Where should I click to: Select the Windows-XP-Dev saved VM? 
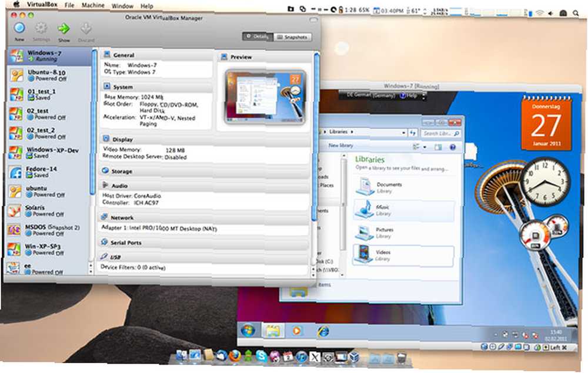pos(49,153)
